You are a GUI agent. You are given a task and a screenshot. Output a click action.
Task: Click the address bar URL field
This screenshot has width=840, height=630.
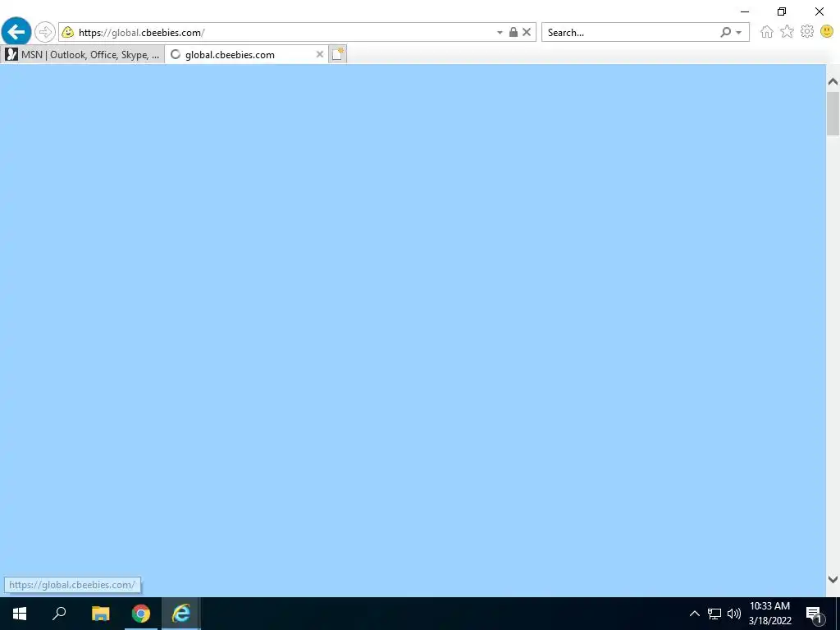284,33
